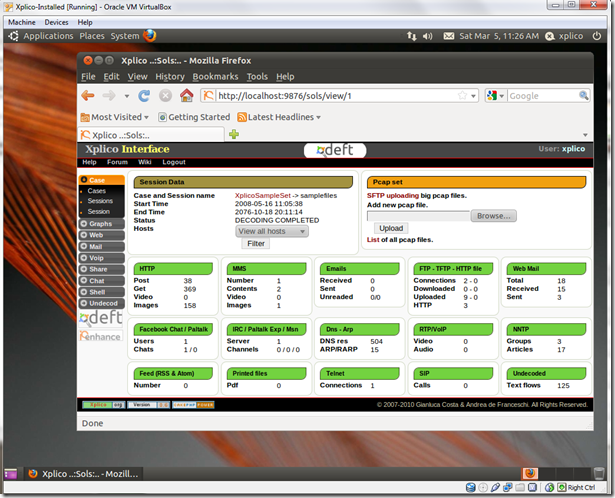Click the Browse... button for pcap file
The width and height of the screenshot is (615, 498).
click(x=493, y=216)
